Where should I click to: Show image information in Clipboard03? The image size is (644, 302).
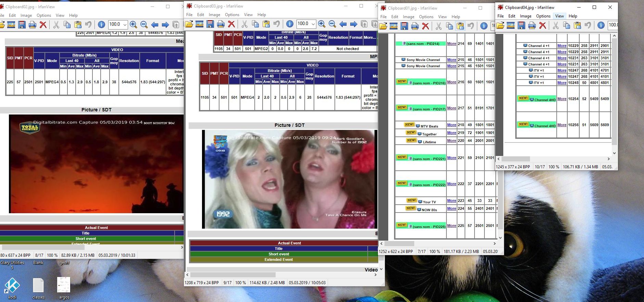[x=290, y=24]
